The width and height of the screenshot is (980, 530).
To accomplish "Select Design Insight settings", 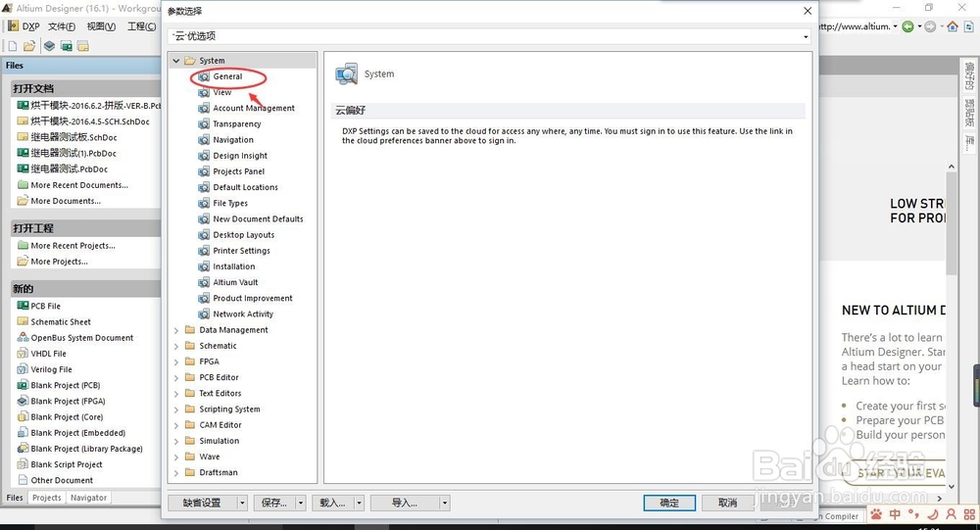I will pos(239,156).
